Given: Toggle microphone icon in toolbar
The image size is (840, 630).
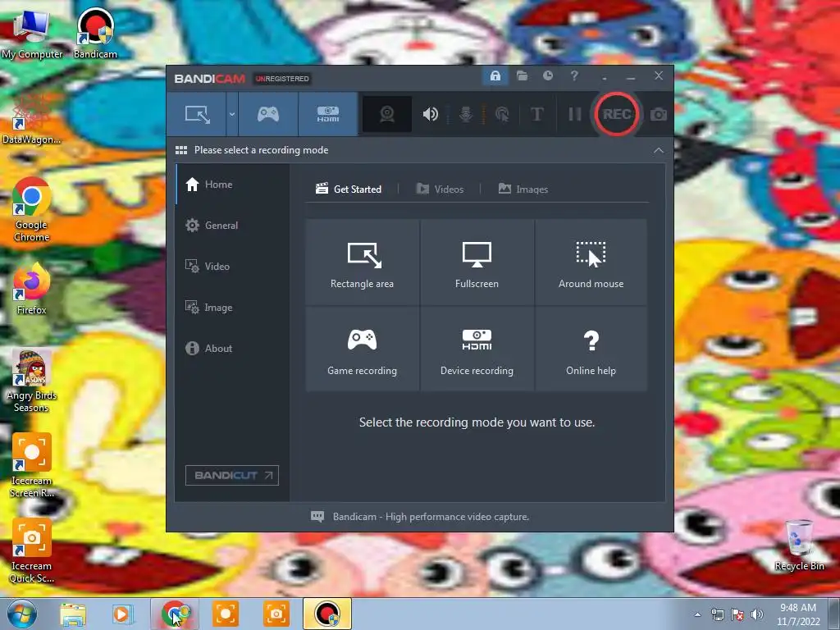Looking at the screenshot, I should point(466,114).
